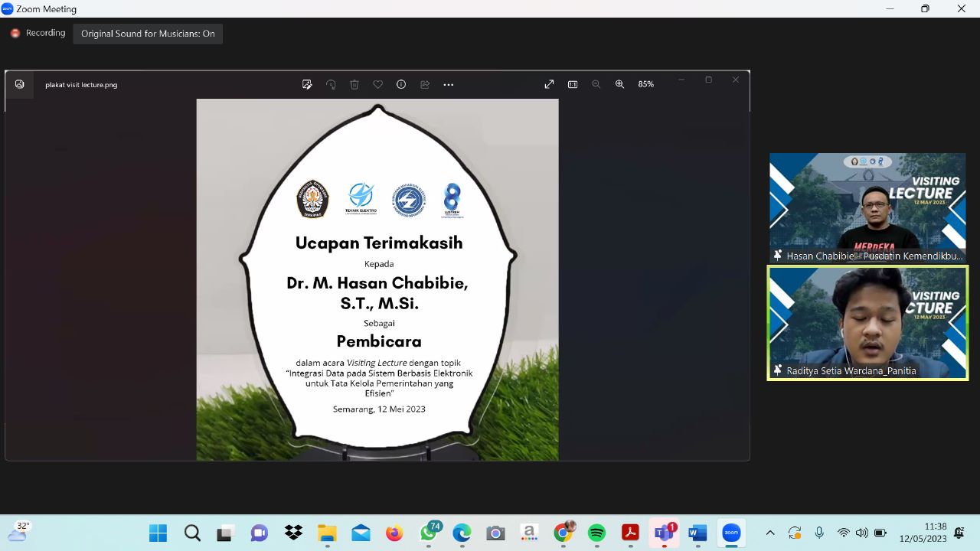Click the 85% zoom level indicator
Image resolution: width=980 pixels, height=551 pixels.
tap(645, 84)
